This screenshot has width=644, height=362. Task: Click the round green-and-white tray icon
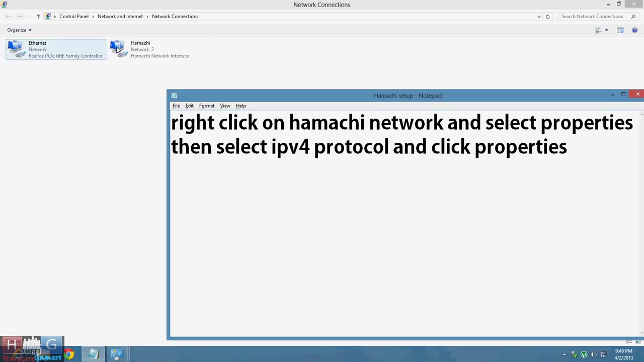584,354
